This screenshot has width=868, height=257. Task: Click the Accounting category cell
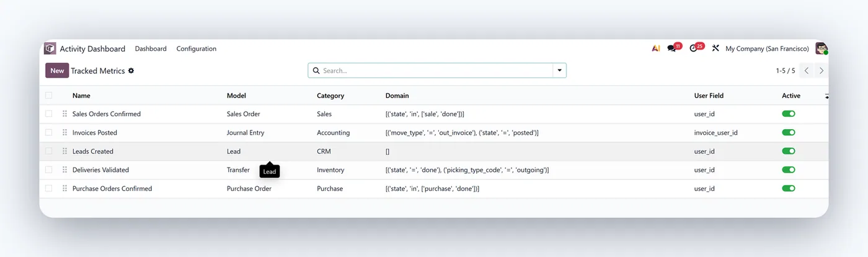(x=334, y=133)
